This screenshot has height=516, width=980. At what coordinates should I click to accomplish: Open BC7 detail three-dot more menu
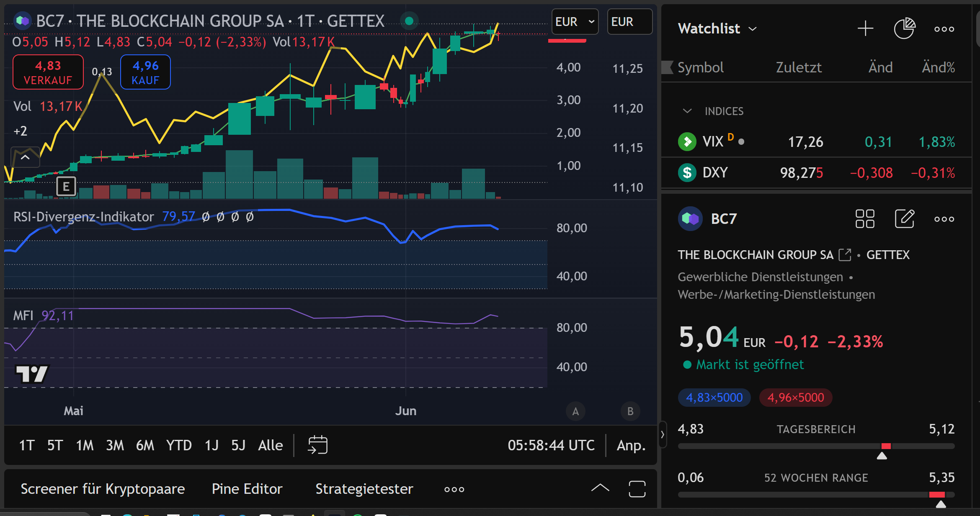click(x=944, y=219)
